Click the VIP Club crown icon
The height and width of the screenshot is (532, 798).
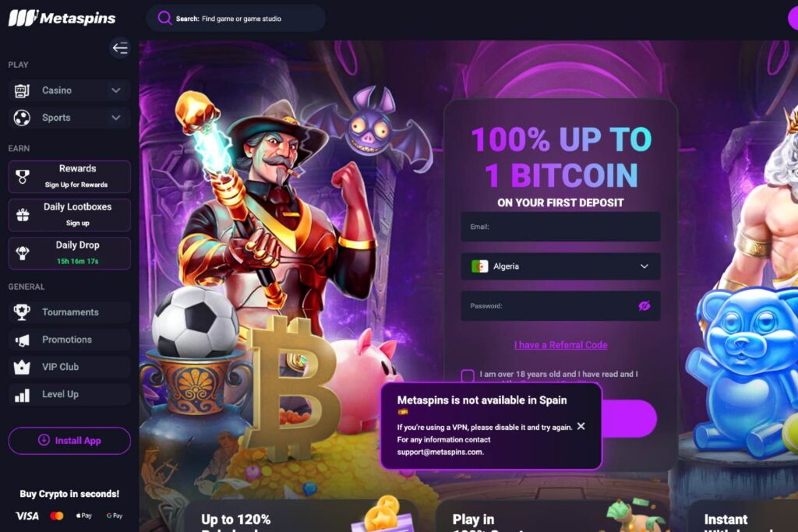(22, 367)
